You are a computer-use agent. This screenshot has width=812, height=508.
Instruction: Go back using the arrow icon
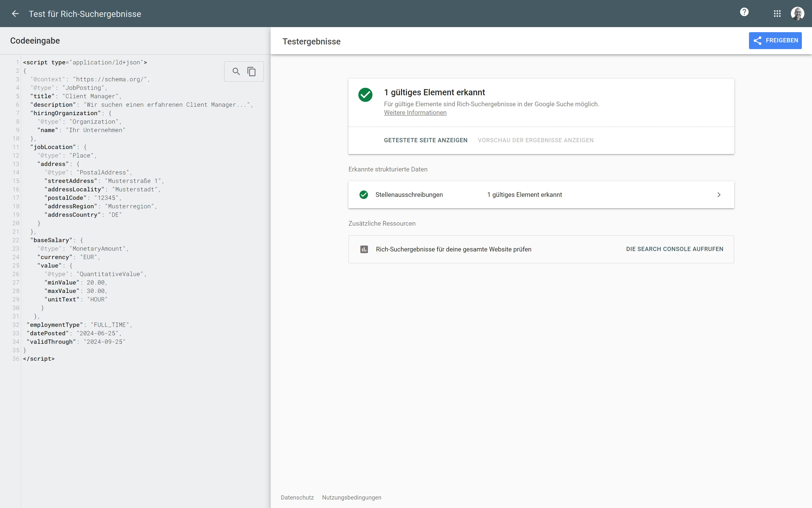point(15,14)
